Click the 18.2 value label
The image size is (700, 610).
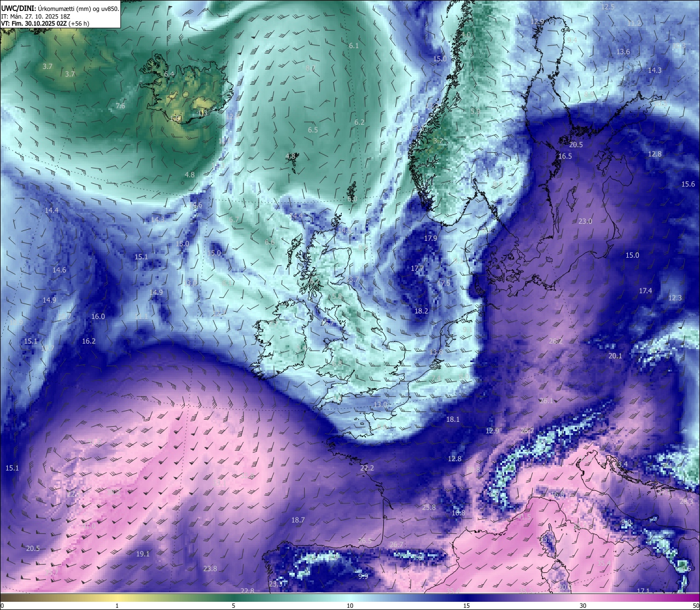pyautogui.click(x=421, y=311)
